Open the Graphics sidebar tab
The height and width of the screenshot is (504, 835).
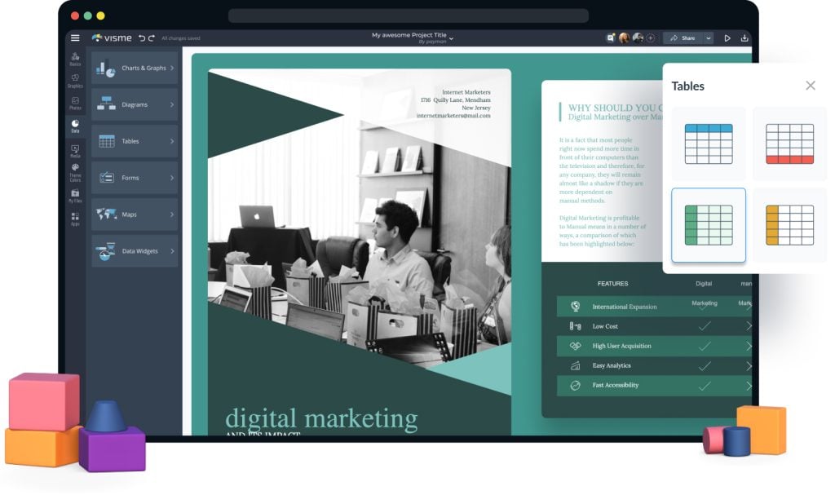[x=75, y=81]
